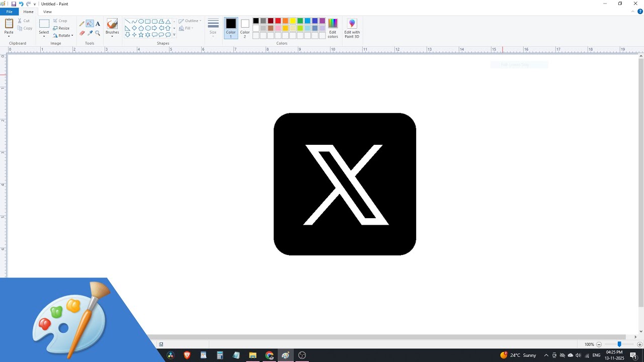
Task: Click the Copy button
Action: [25, 28]
